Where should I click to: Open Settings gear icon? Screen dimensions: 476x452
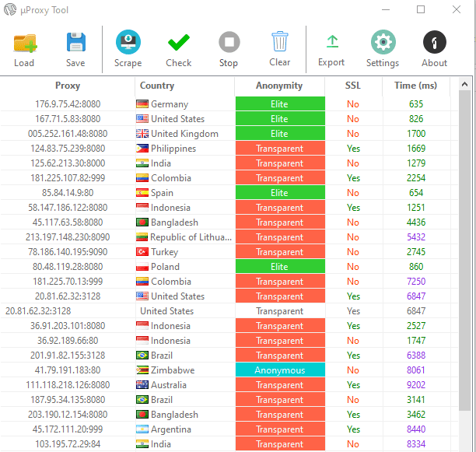click(x=383, y=43)
